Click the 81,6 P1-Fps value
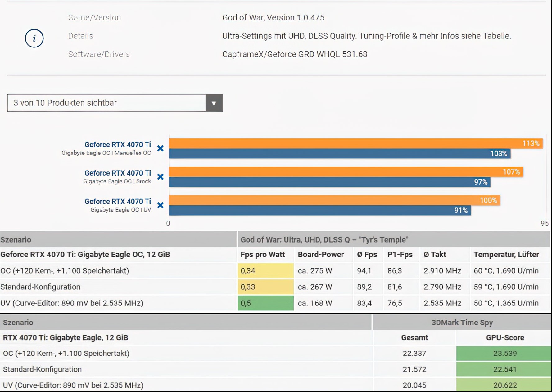Screen dimensions: 552x392 click(x=395, y=287)
